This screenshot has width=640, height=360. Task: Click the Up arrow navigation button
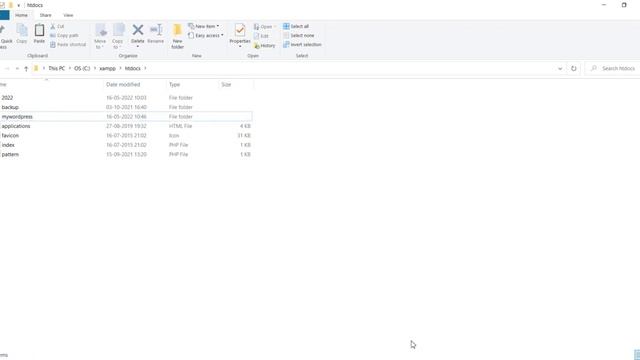(26, 69)
